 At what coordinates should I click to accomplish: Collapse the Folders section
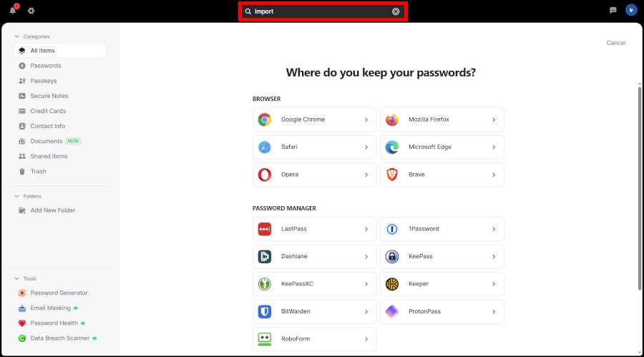tap(16, 196)
